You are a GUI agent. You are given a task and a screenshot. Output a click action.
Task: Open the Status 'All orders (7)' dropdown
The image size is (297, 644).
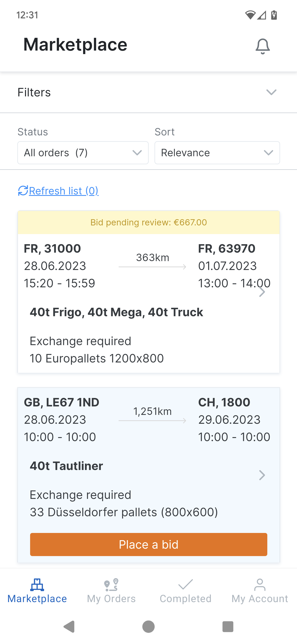(83, 153)
